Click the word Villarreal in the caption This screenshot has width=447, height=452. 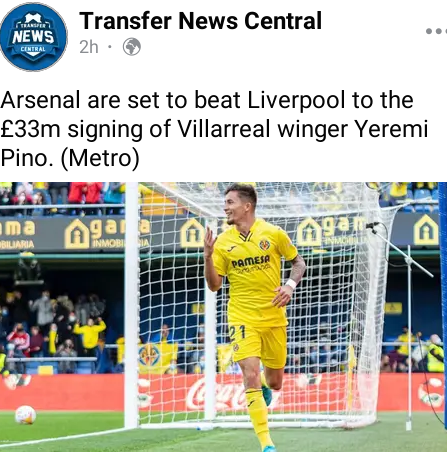click(x=223, y=129)
